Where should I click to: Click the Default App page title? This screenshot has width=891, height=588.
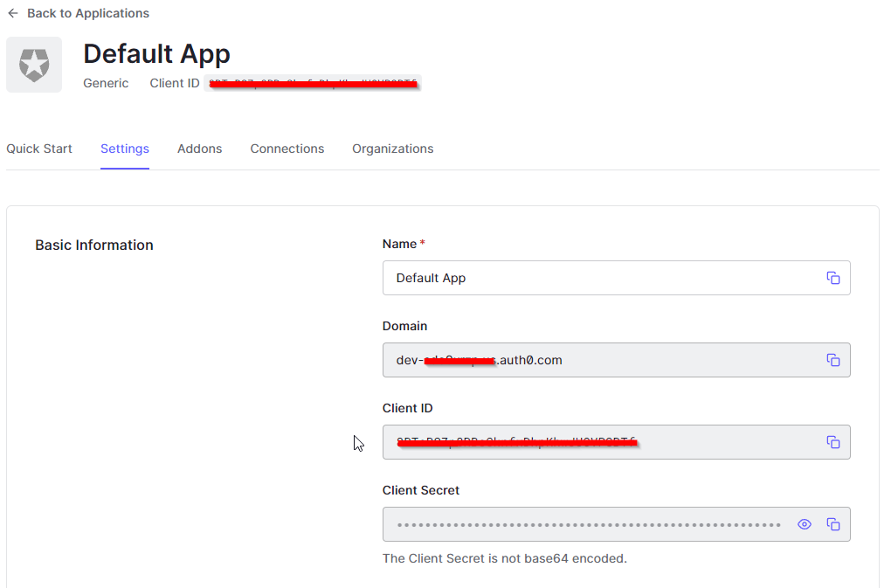[156, 54]
